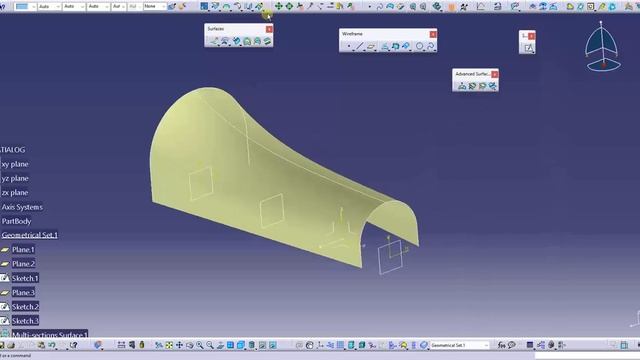Select Plane.2 in the specification tree
This screenshot has height=360, width=640.
coord(23,264)
